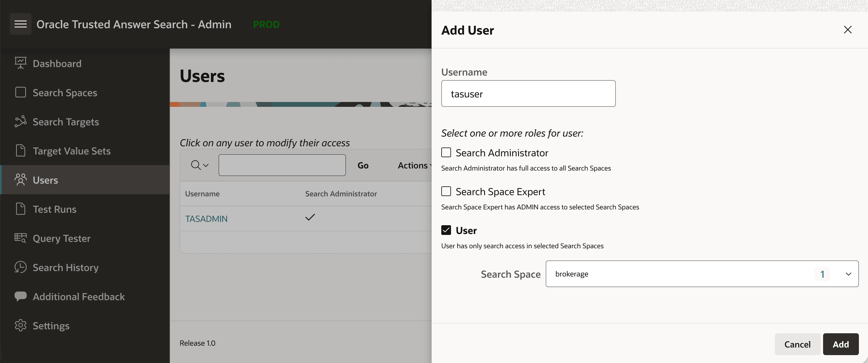Open the TASADMIN user link
The image size is (868, 363).
206,219
